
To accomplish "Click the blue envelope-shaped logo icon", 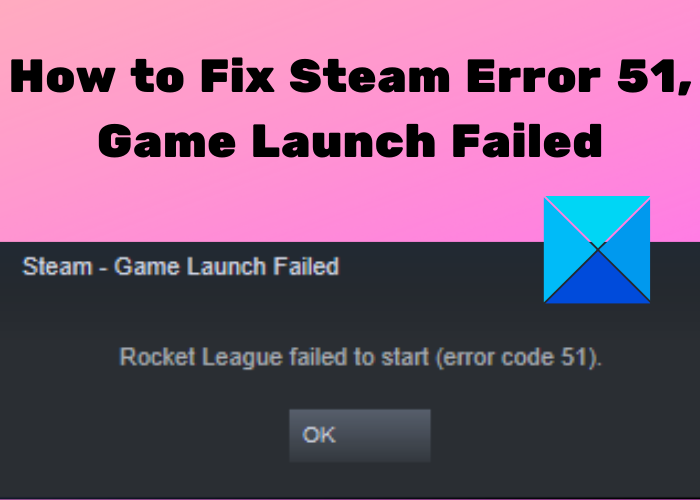I will point(597,250).
